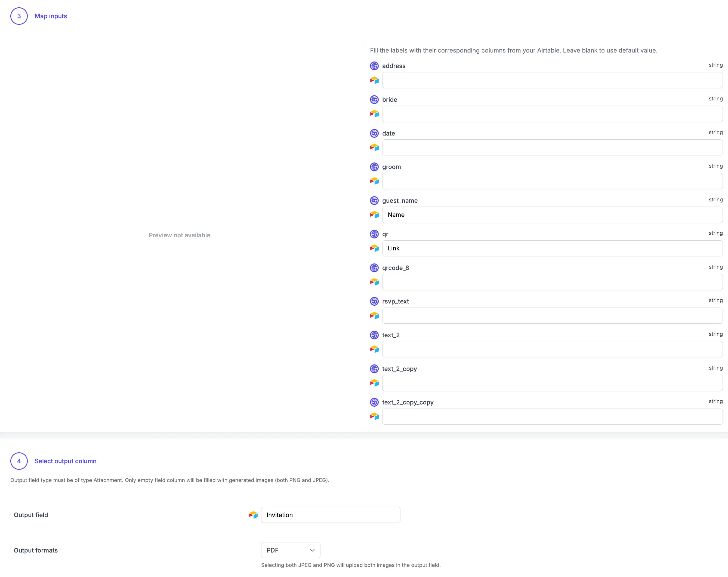Click the Bannerbear icon beside text_2_copy_copy label
Screen dimensions: 728x577
coord(374,402)
